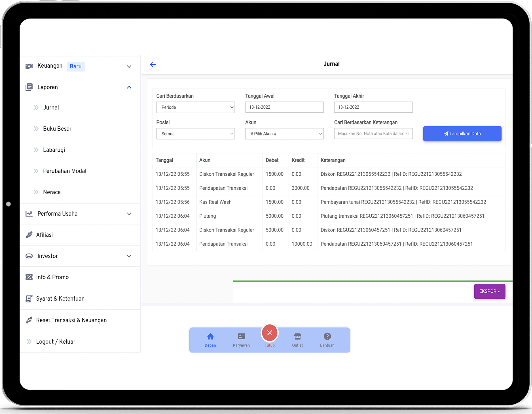The width and height of the screenshot is (532, 414).
Task: Click the double-arrow beside Perubahan Modal
Action: pos(36,171)
